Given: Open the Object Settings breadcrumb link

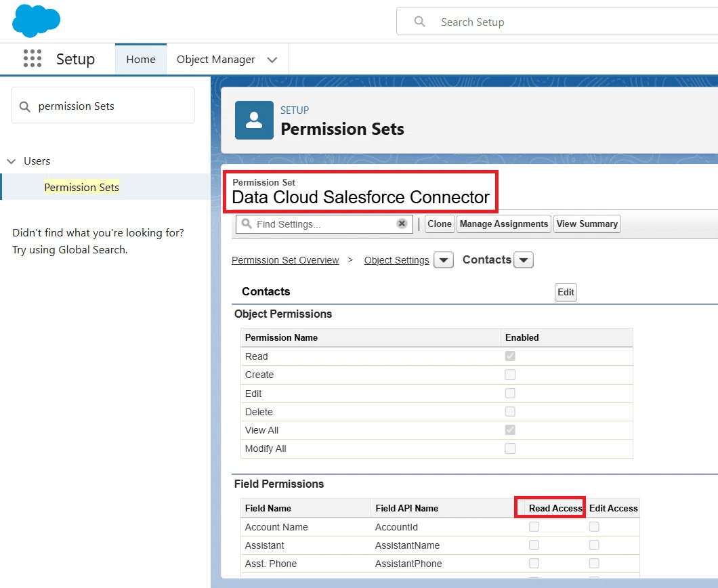Looking at the screenshot, I should (396, 260).
